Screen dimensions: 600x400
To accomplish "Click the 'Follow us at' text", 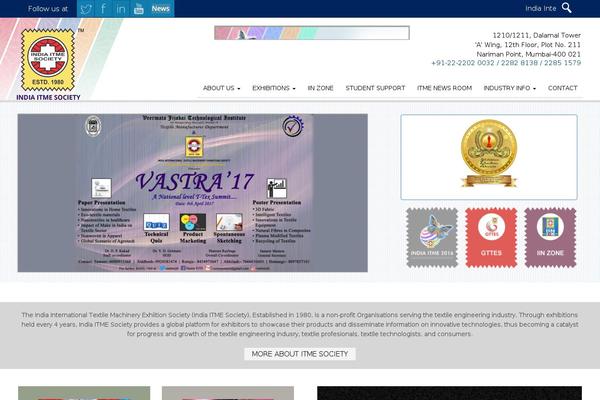I will pyautogui.click(x=48, y=9).
